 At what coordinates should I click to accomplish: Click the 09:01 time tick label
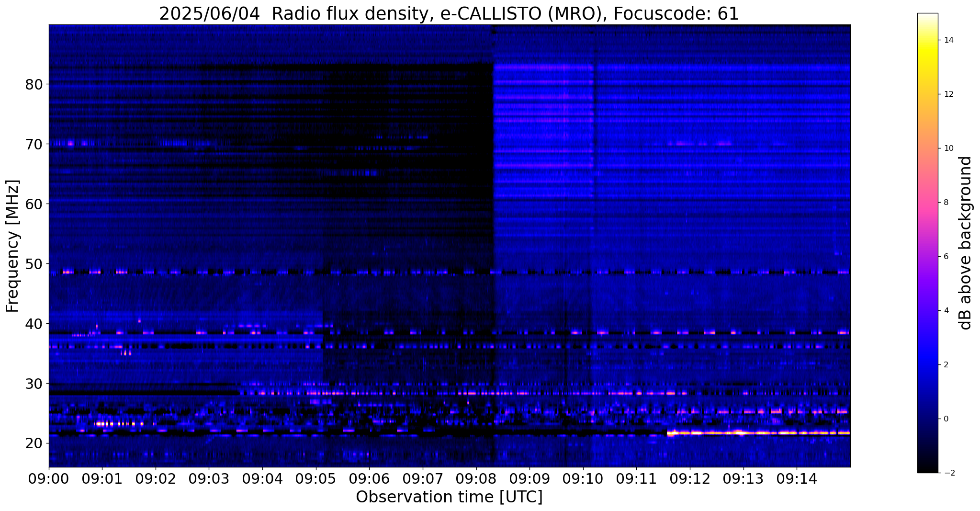click(x=102, y=479)
